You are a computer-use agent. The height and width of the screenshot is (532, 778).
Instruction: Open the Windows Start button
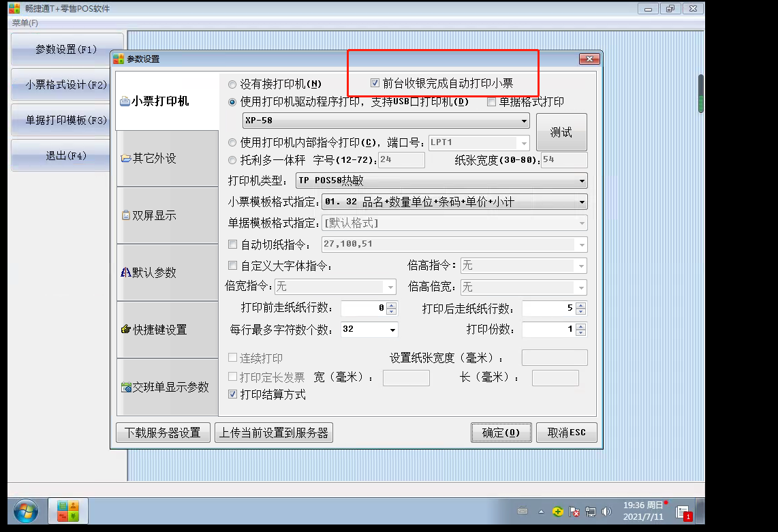(x=26, y=511)
